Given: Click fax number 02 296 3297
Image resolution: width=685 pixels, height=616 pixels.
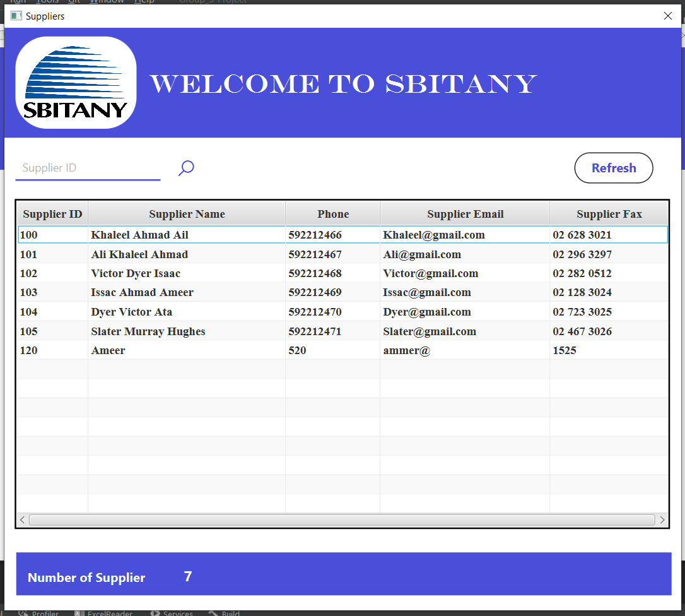Looking at the screenshot, I should [582, 254].
